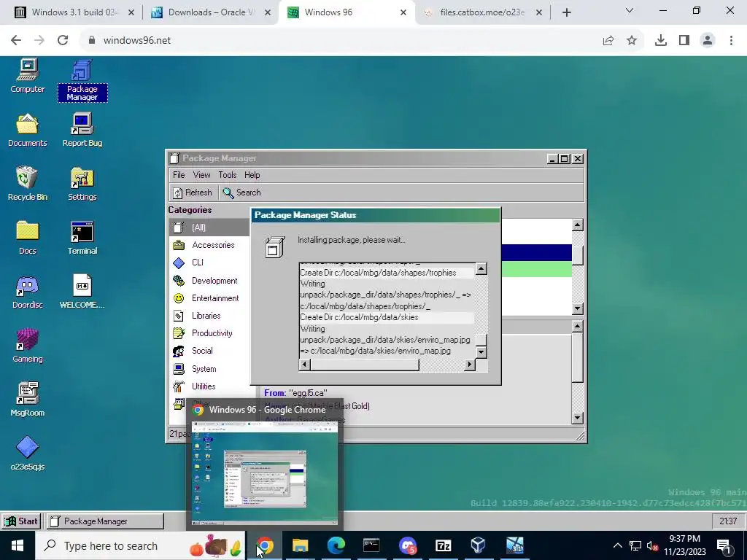
Task: Open the MsgRoom desktop icon
Action: 27,400
